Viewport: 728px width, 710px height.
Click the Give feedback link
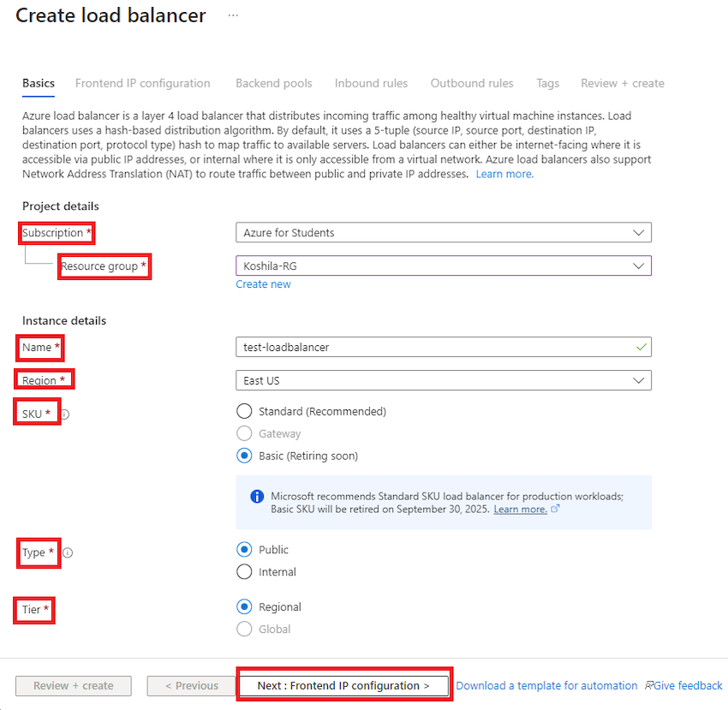pos(684,686)
